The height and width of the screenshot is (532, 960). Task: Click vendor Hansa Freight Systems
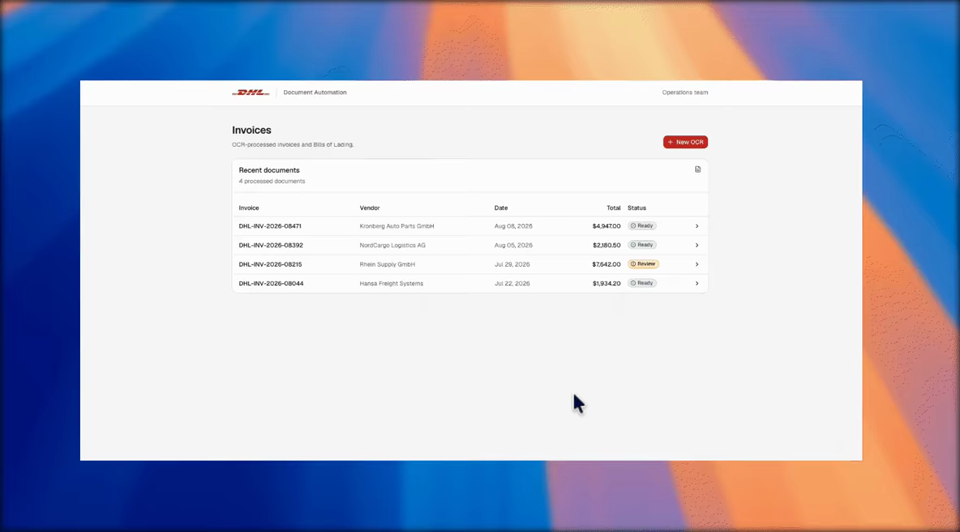coord(391,283)
